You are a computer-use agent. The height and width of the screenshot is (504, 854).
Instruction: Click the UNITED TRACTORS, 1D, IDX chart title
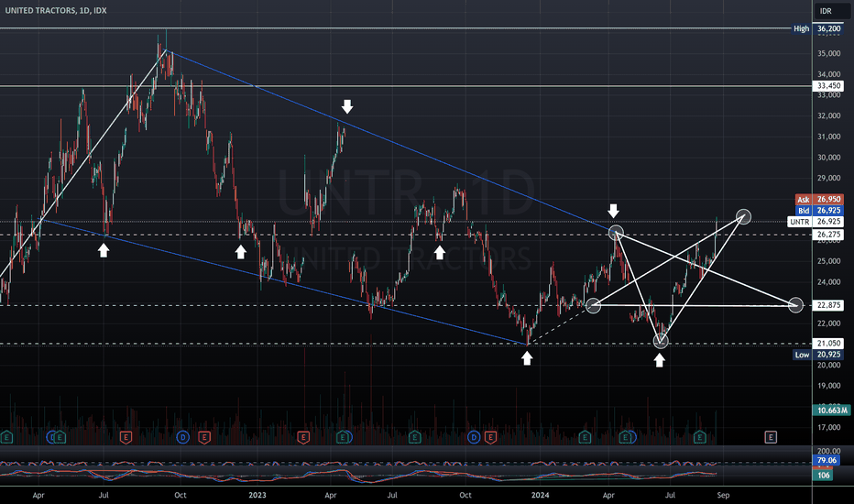56,10
